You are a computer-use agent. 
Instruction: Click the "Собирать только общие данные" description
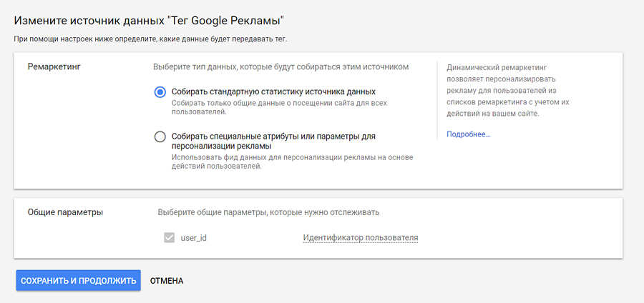point(280,107)
